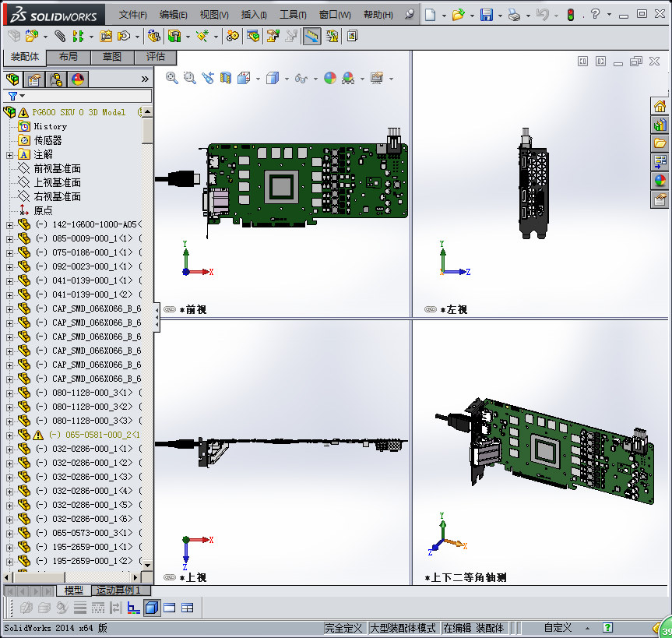Expand the 142-1G600-1000-A05 component node
This screenshot has width=672, height=638.
pyautogui.click(x=10, y=224)
